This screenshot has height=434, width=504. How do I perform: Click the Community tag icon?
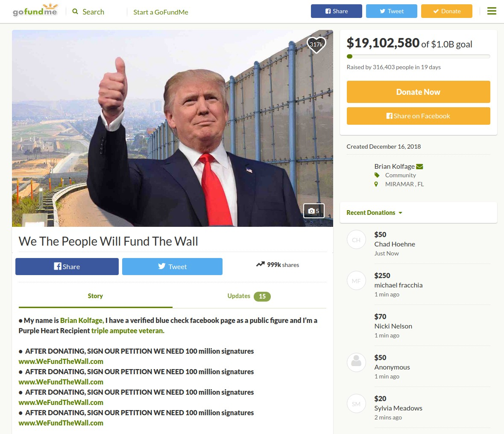click(377, 175)
